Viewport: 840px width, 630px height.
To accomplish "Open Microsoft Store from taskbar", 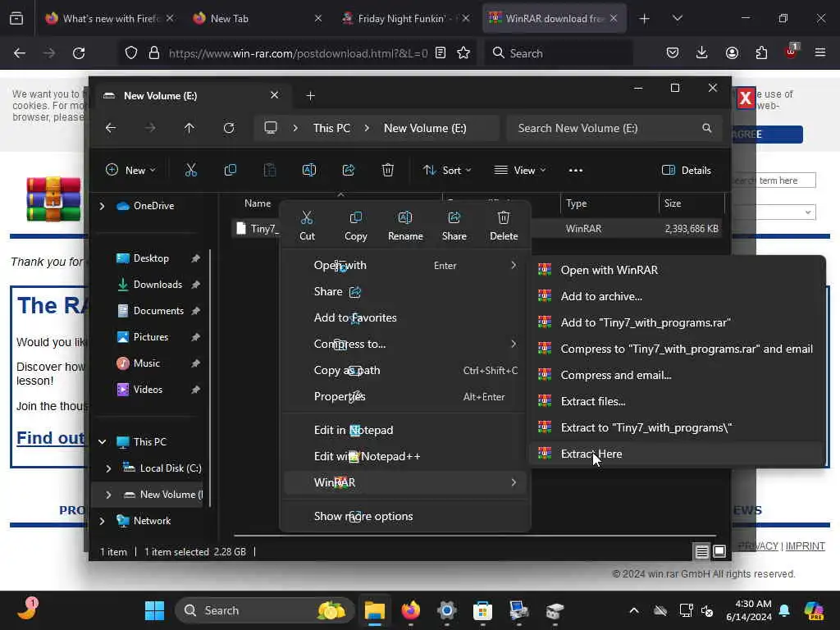I will pos(482,610).
